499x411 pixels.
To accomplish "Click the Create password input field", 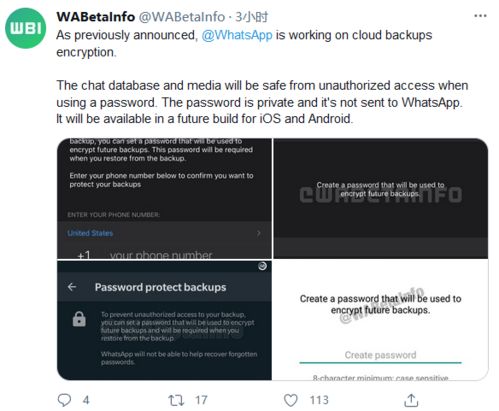I will click(380, 355).
